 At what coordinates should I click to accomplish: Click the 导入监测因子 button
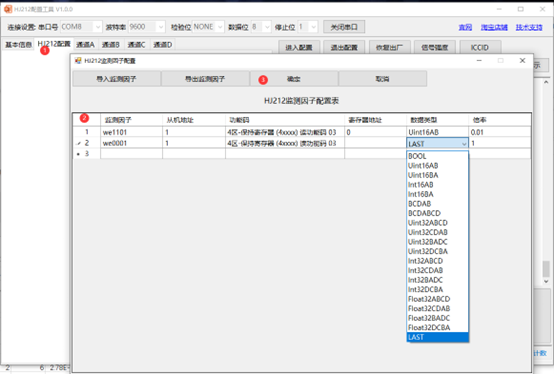coord(117,79)
